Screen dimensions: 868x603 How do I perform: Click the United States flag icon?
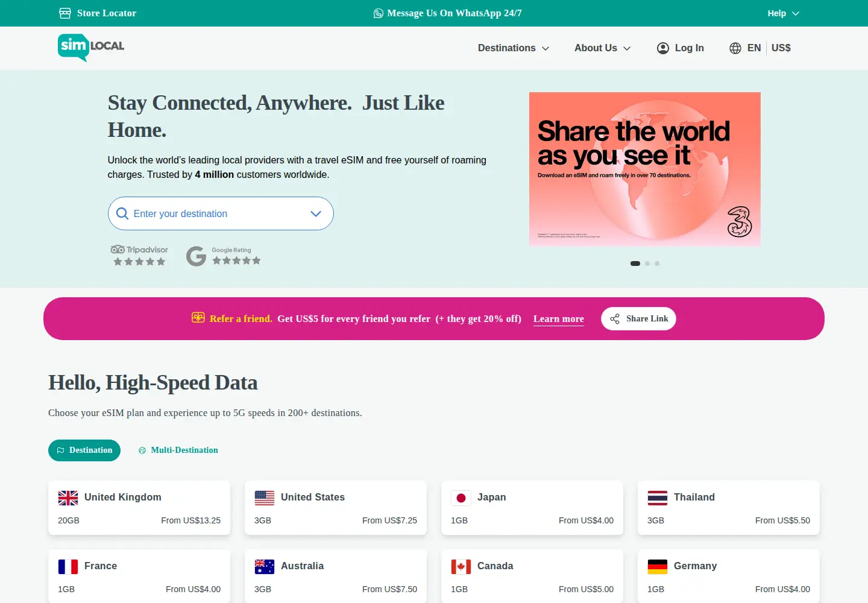pos(265,497)
